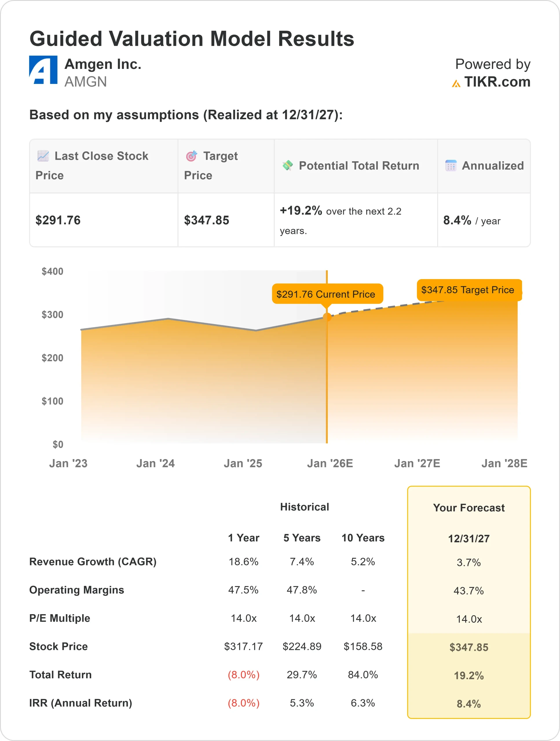The image size is (560, 741).
Task: Click the Jan '26E axis label
Action: coord(330,463)
